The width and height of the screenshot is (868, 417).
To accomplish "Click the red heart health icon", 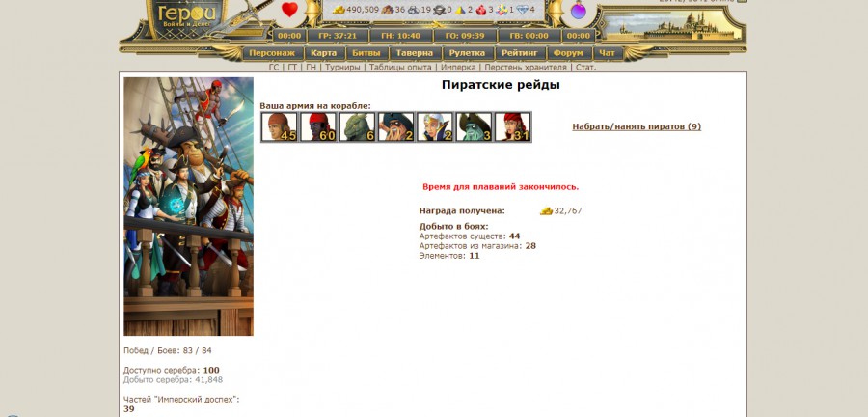I will click(x=289, y=11).
